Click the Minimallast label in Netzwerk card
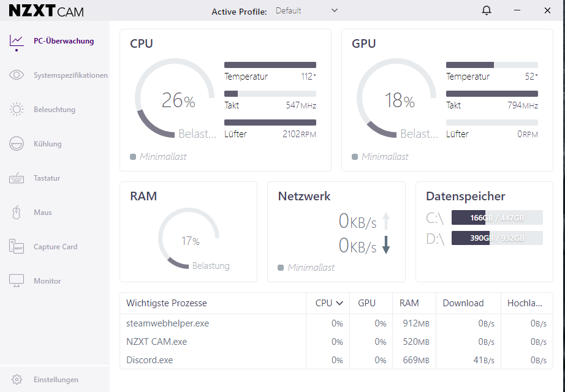565x392 pixels. pyautogui.click(x=311, y=267)
